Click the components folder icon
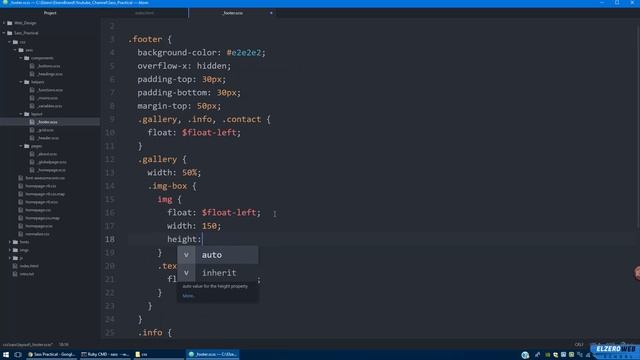 pyautogui.click(x=27, y=58)
